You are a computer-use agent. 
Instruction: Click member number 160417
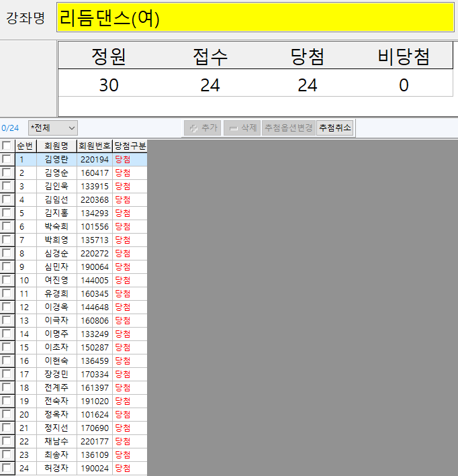[x=95, y=173]
